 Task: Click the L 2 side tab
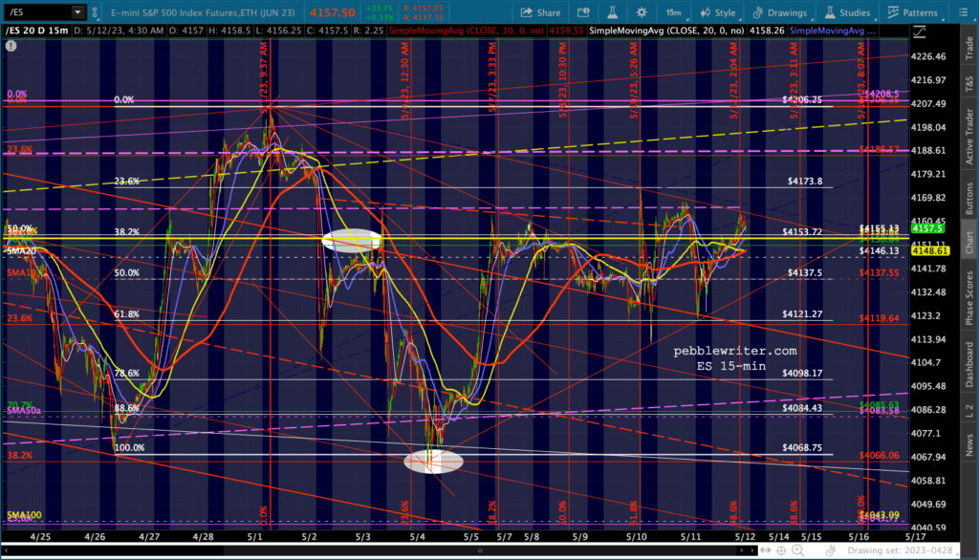click(x=968, y=410)
